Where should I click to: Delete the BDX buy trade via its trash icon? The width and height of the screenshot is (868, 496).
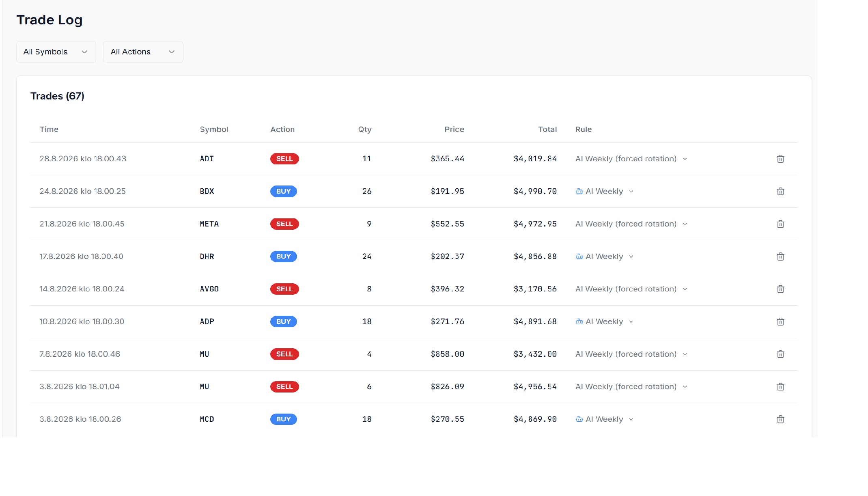(x=780, y=191)
